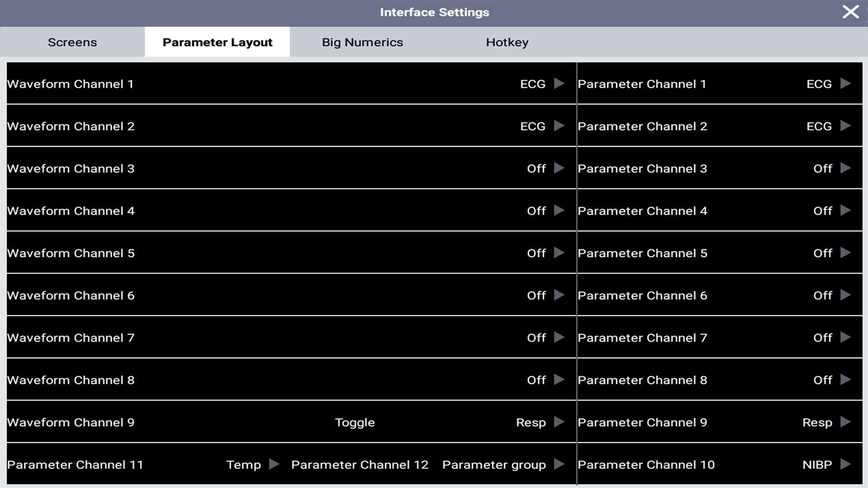Open Parameter Channel 10 NIBP arrow

point(845,465)
